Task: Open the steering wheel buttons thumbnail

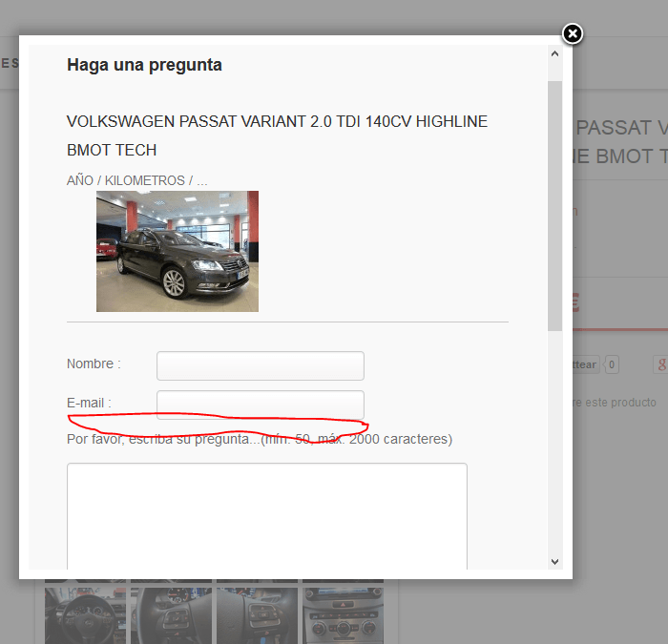Action: [258, 615]
